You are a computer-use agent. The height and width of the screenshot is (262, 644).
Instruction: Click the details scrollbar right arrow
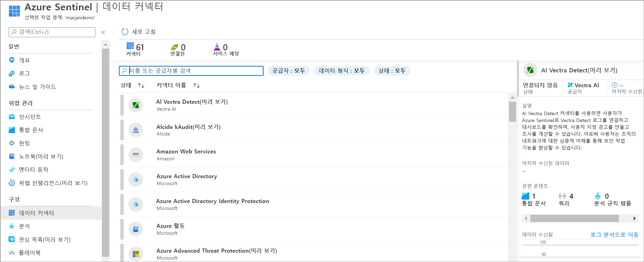[x=635, y=218]
